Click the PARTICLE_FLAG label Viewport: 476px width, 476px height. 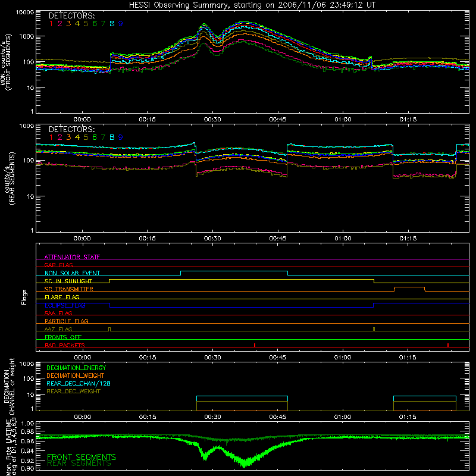coord(67,321)
